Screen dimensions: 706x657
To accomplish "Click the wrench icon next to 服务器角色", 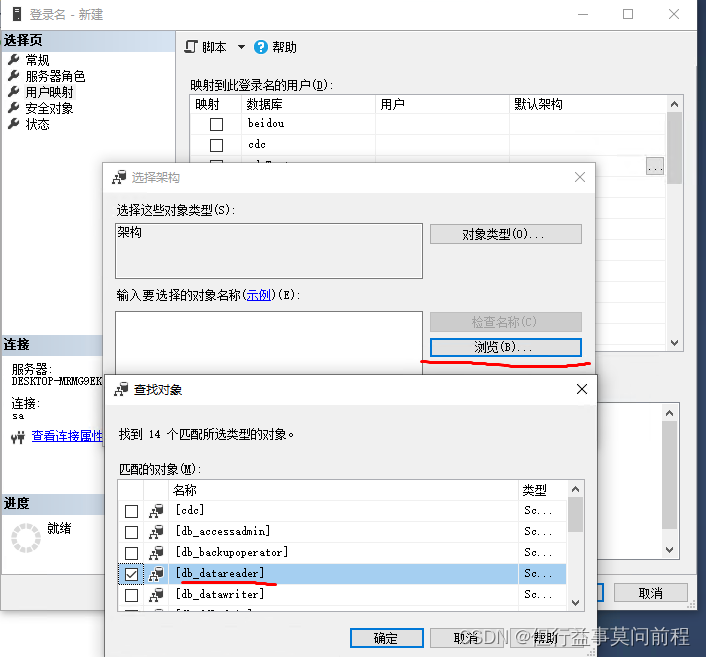I will [x=14, y=76].
